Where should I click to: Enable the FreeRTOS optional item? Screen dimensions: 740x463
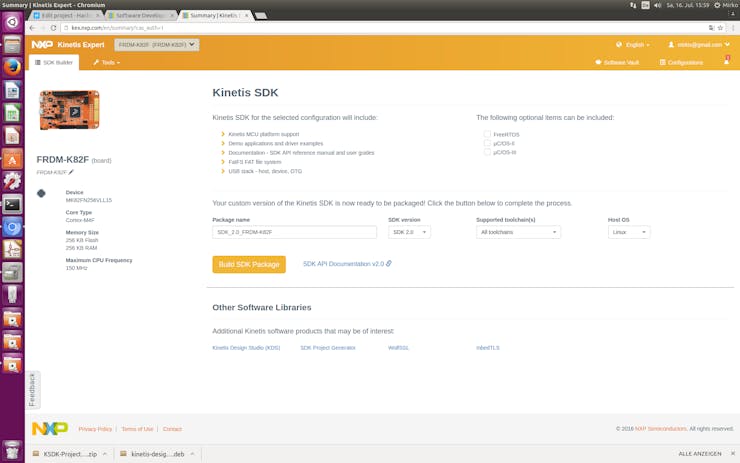(488, 134)
